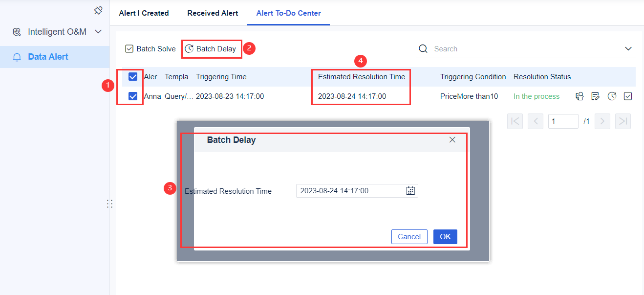This screenshot has height=295, width=644.
Task: Click the pin icon atop the sidebar
Action: click(x=98, y=10)
